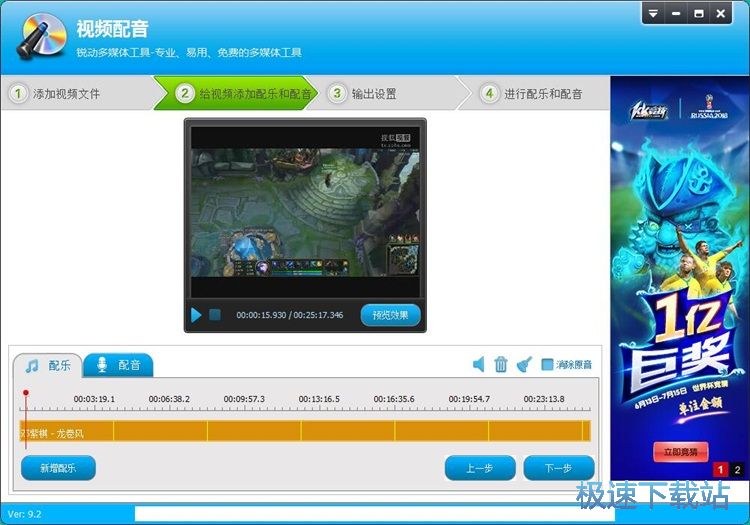Viewport: 750px width, 525px height.
Task: Switch ad banner to page 2
Action: pyautogui.click(x=737, y=470)
